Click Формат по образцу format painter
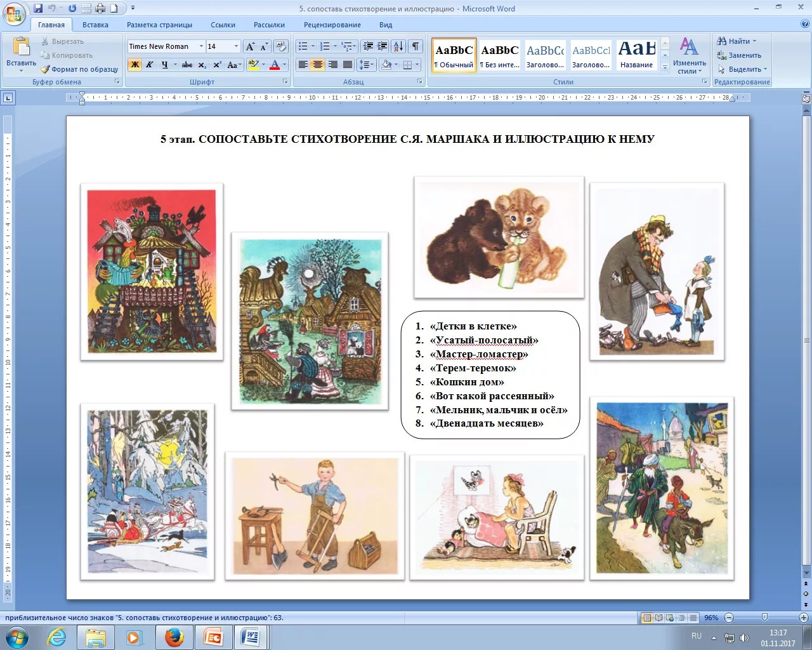 point(80,69)
